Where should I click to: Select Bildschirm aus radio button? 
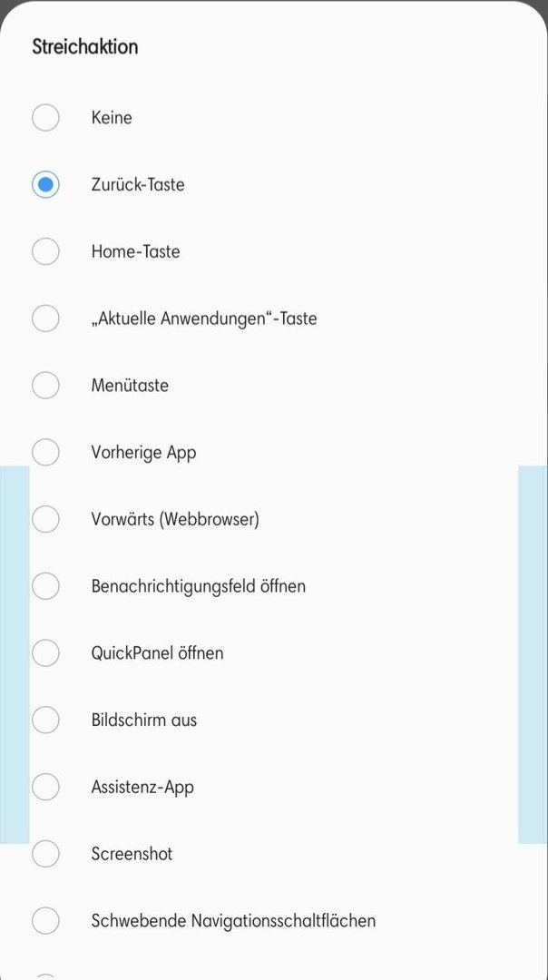point(45,720)
